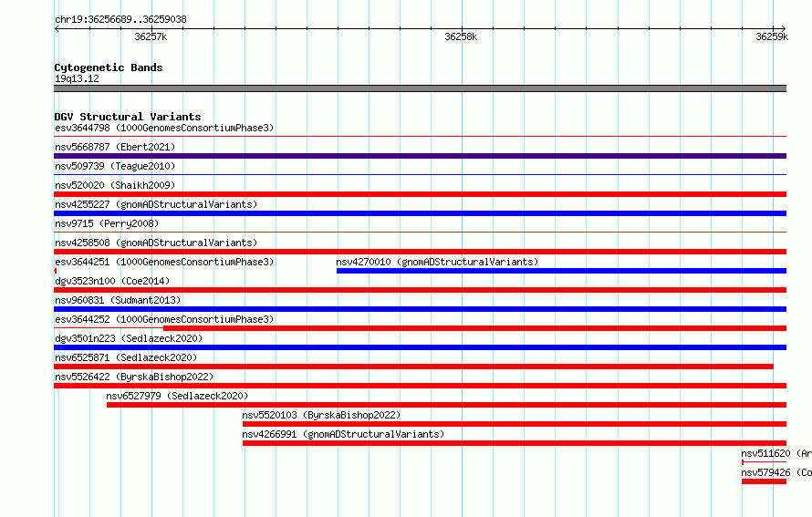Click the nsv4270010 blue variant bar
The height and width of the screenshot is (517, 812).
tap(561, 271)
